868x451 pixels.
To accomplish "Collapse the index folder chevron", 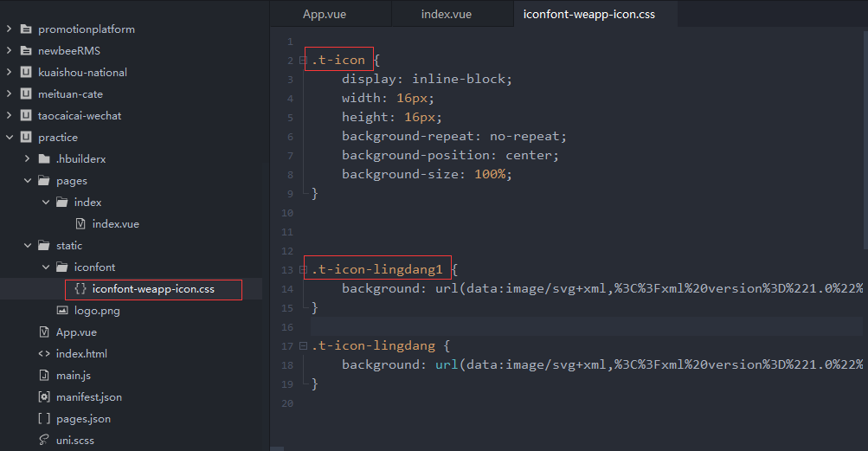I will pos(45,202).
